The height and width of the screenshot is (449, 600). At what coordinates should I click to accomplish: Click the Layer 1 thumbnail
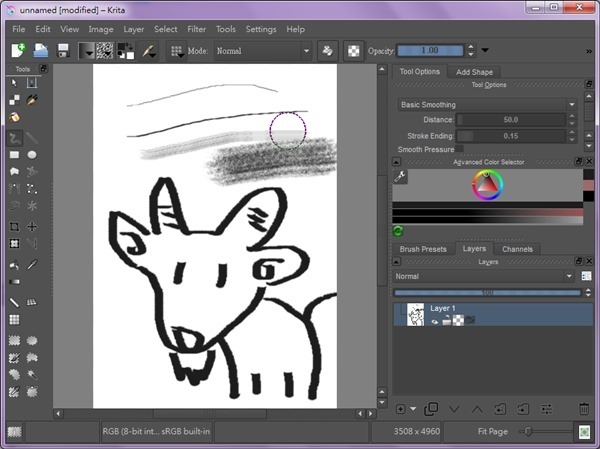417,315
